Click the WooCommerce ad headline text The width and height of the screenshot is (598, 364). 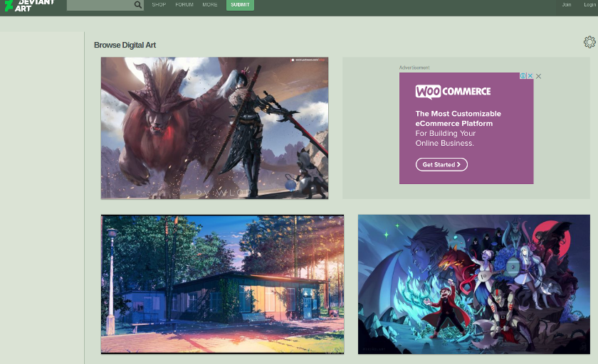click(458, 118)
